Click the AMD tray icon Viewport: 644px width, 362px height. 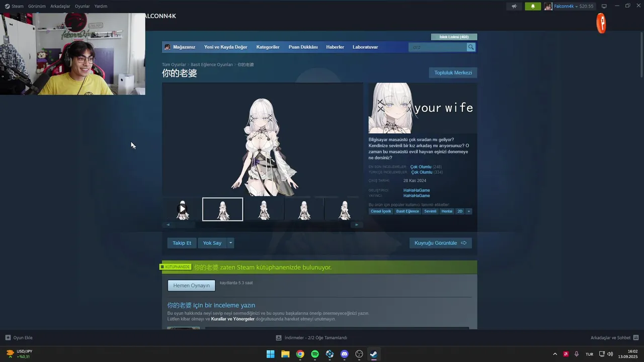pos(566,354)
